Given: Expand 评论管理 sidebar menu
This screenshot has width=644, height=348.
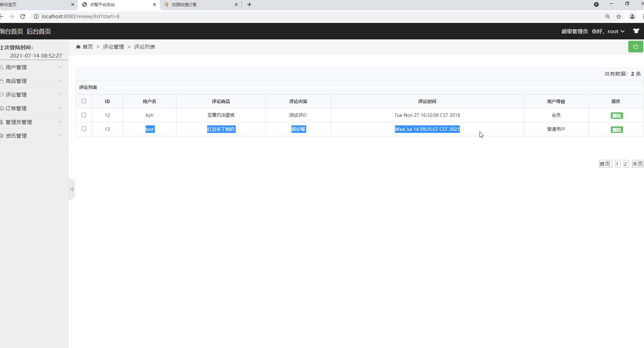Looking at the screenshot, I should 34,95.
